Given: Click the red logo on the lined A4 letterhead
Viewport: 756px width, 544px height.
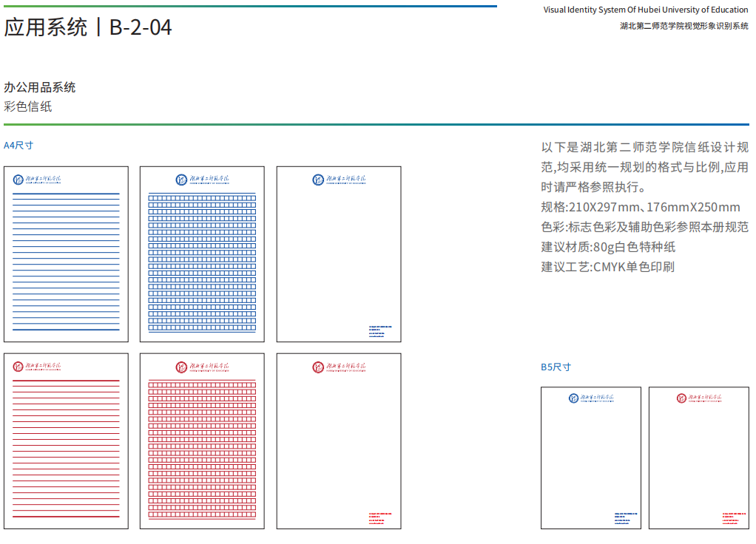Looking at the screenshot, I should 38,367.
